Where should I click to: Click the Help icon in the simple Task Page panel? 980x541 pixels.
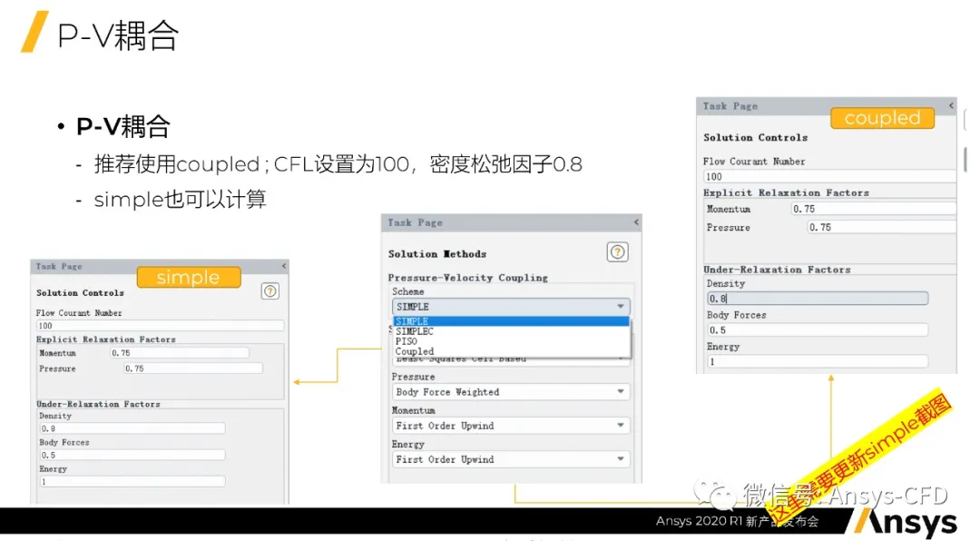pyautogui.click(x=269, y=290)
